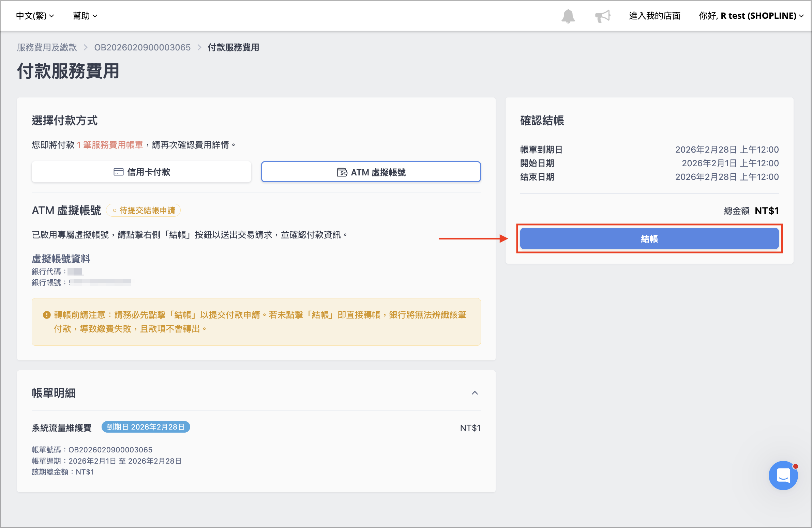Click the ATM wallet icon
The image size is (812, 528).
342,172
